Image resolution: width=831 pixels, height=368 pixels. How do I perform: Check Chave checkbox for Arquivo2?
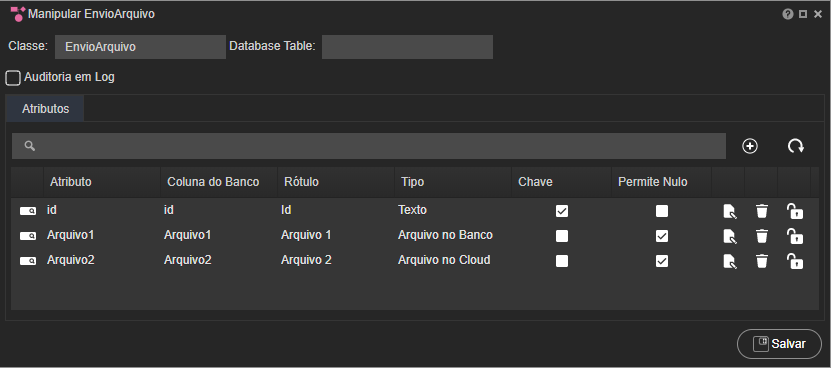pos(562,261)
